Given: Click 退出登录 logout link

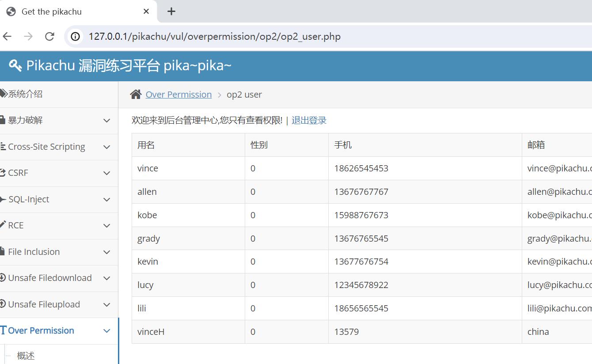Looking at the screenshot, I should pyautogui.click(x=309, y=120).
